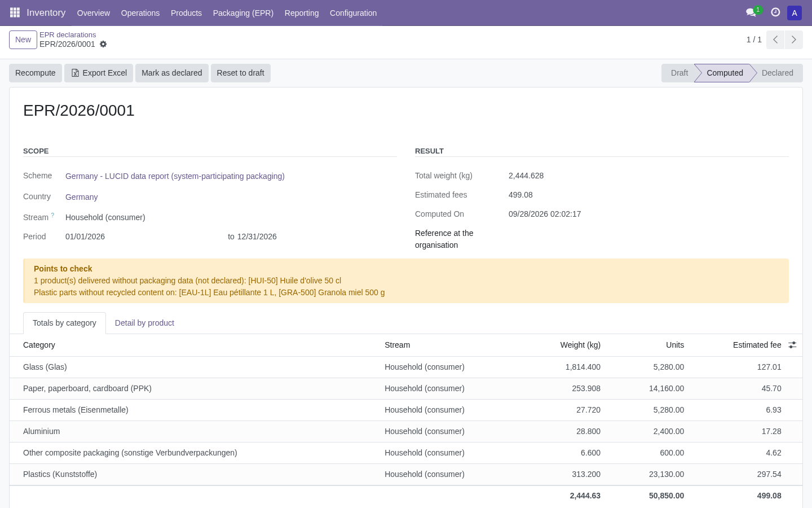Select the Draft status stage
Image resolution: width=812 pixels, height=508 pixels.
[x=678, y=73]
